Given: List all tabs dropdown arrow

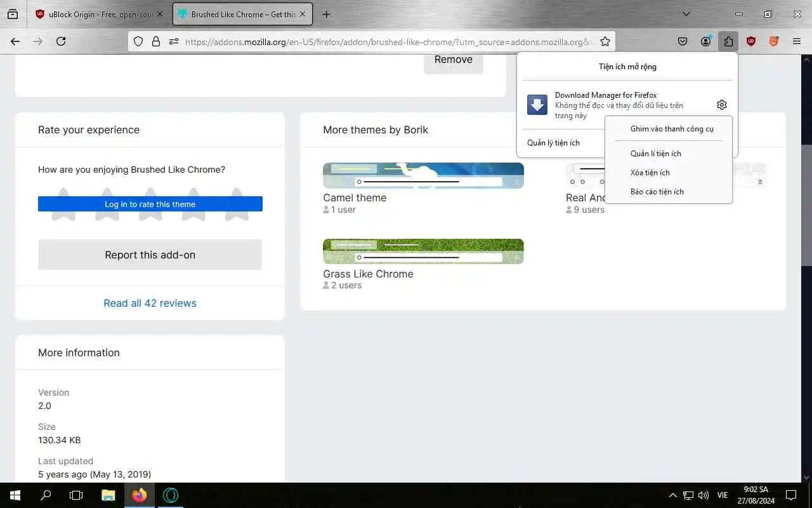Looking at the screenshot, I should coord(686,14).
